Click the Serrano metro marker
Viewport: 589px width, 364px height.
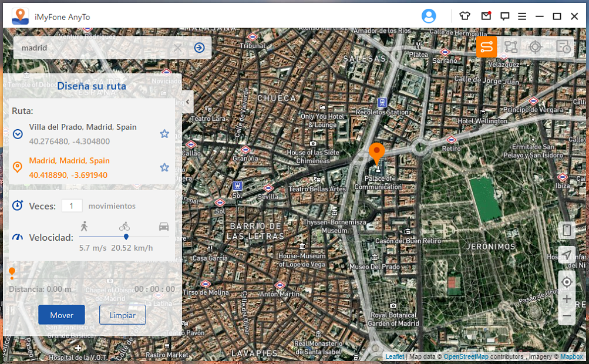pyautogui.click(x=445, y=52)
